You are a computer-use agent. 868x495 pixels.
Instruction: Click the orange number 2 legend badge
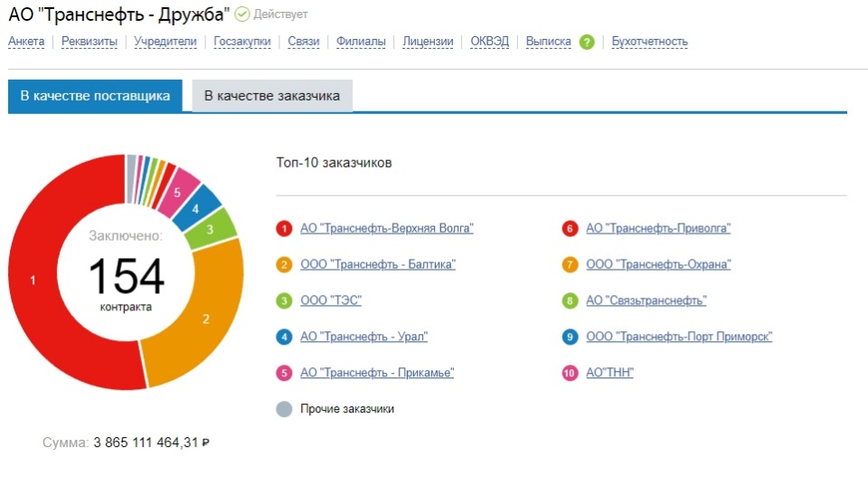(284, 264)
